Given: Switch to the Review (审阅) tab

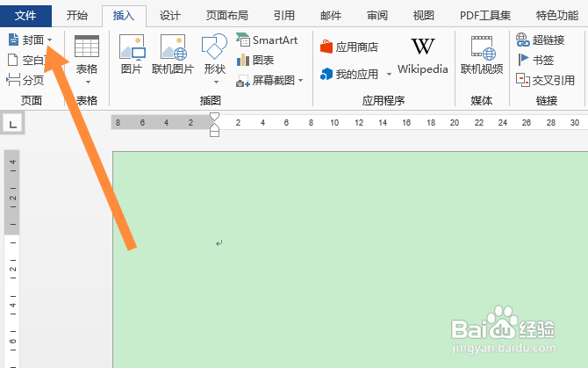Looking at the screenshot, I should click(x=377, y=16).
